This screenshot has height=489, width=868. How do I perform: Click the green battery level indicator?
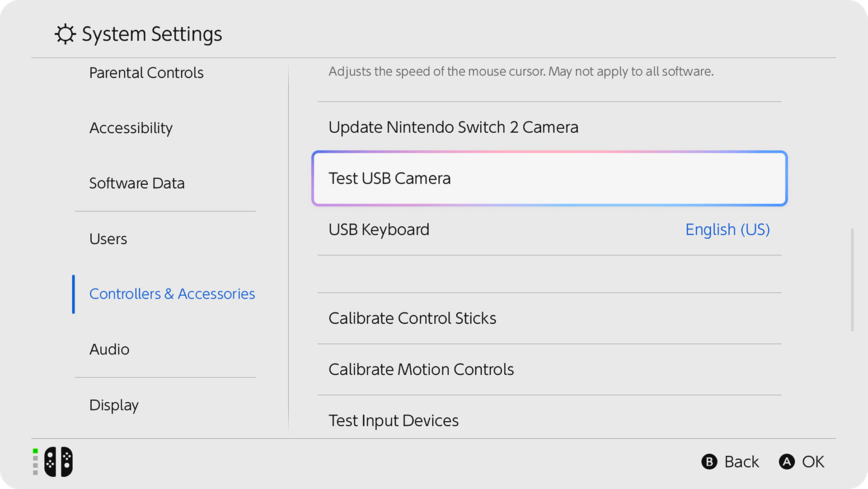(x=35, y=451)
